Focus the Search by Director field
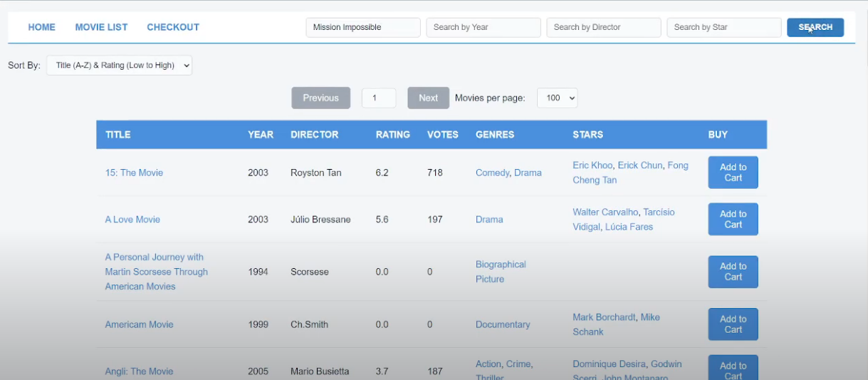The height and width of the screenshot is (380, 868). (604, 27)
